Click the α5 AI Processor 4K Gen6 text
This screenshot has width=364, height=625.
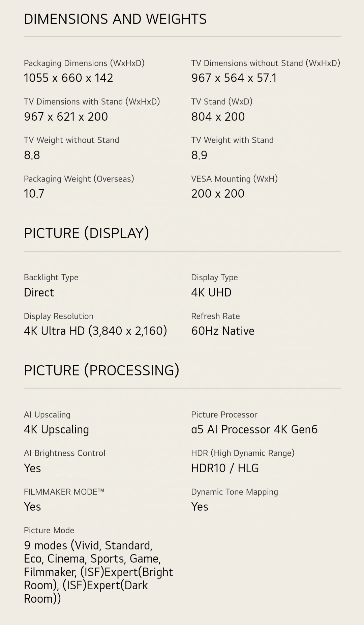coord(254,429)
